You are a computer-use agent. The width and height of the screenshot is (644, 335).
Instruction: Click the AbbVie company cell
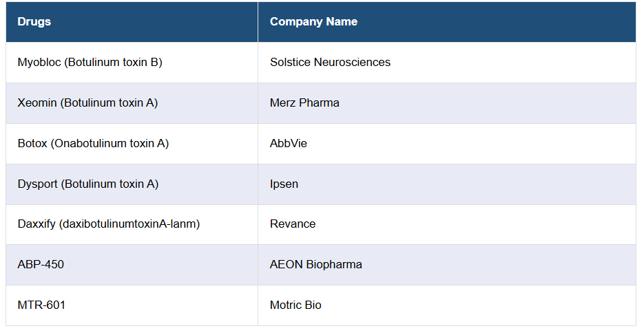click(289, 144)
